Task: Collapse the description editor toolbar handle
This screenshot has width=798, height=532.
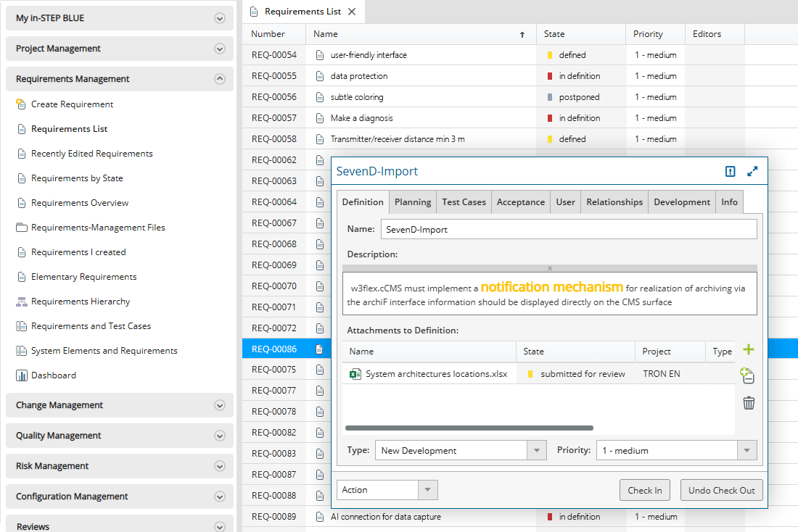Action: pyautogui.click(x=550, y=268)
